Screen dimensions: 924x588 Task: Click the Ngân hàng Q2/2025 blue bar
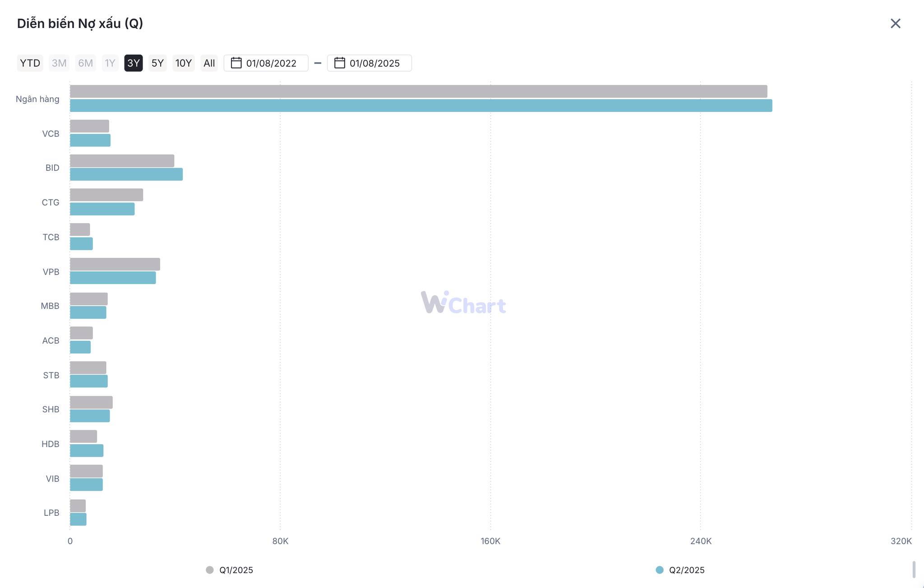pos(420,106)
